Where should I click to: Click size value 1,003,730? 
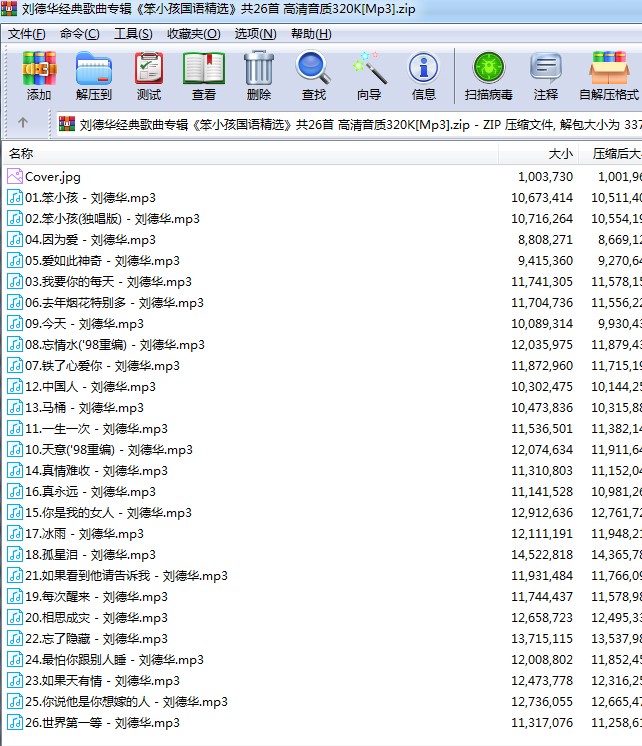(545, 177)
